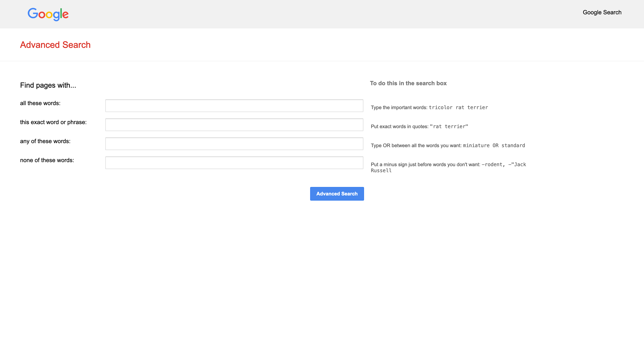Click 'To do this in the search box' heading
Image resolution: width=644 pixels, height=352 pixels.
tap(408, 83)
